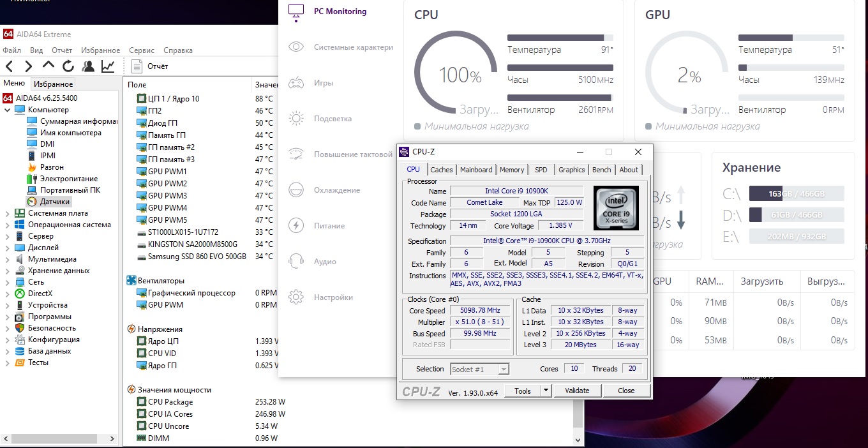Open the CPU-Z Tools dropdown arrow
Screen dimensions: 868x448
[x=546, y=391]
